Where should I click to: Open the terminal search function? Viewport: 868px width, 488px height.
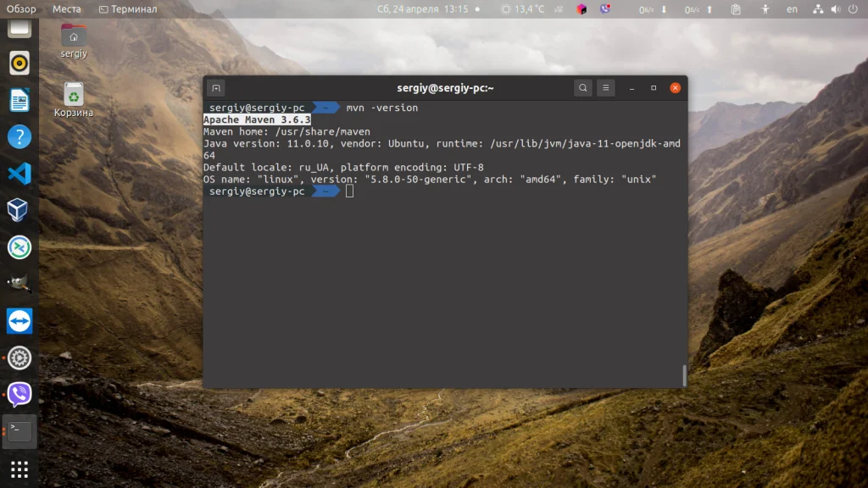[583, 87]
